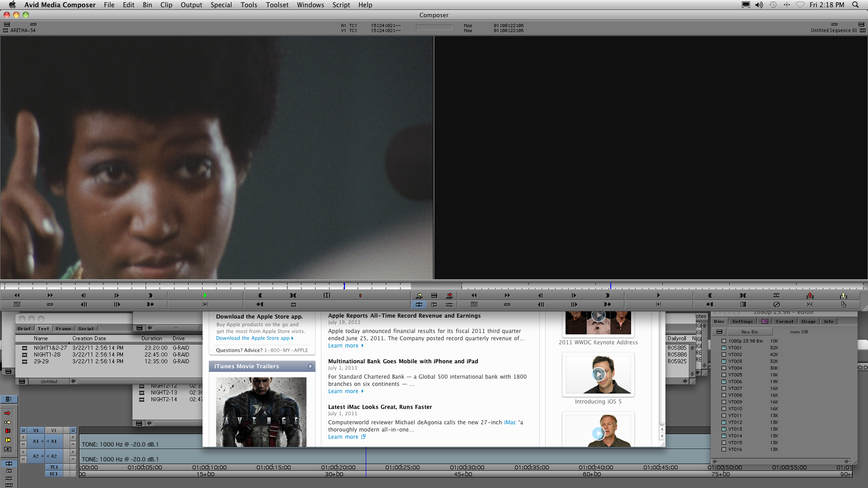Viewport: 868px width, 488px height.
Task: Open the Toolset menu
Action: click(x=277, y=5)
